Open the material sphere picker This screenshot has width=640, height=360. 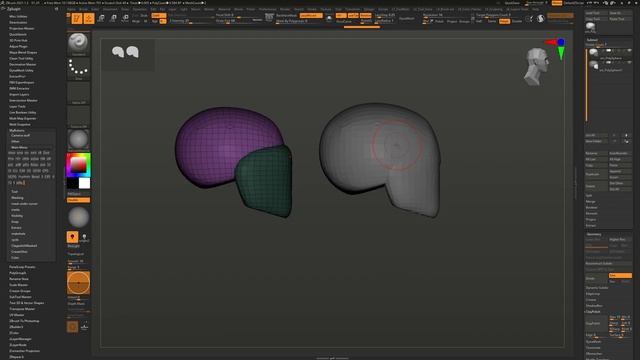tap(78, 140)
